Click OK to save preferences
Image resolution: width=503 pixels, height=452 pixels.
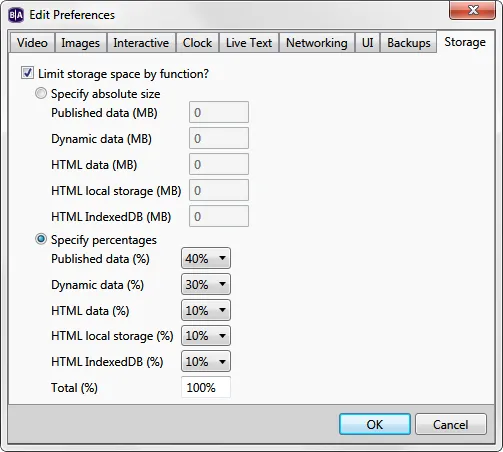tap(375, 424)
